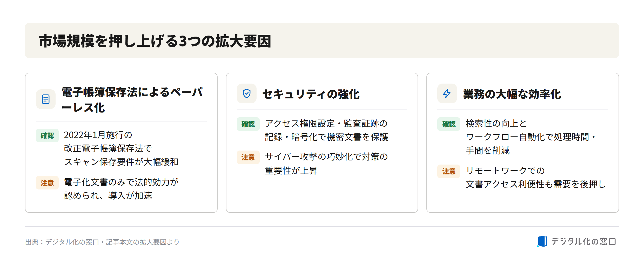This screenshot has height=272, width=644.
Task: Click 注意 badge beside リモートワークでの
Action: (x=449, y=171)
